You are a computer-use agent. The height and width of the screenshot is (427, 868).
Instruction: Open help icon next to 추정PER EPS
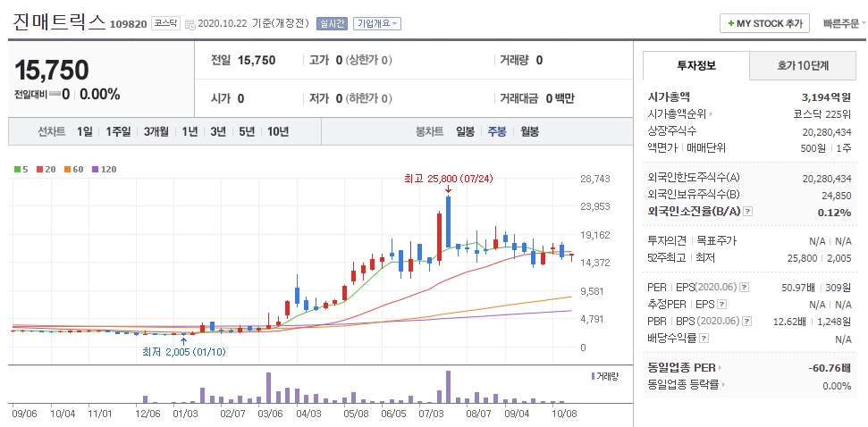tap(722, 305)
